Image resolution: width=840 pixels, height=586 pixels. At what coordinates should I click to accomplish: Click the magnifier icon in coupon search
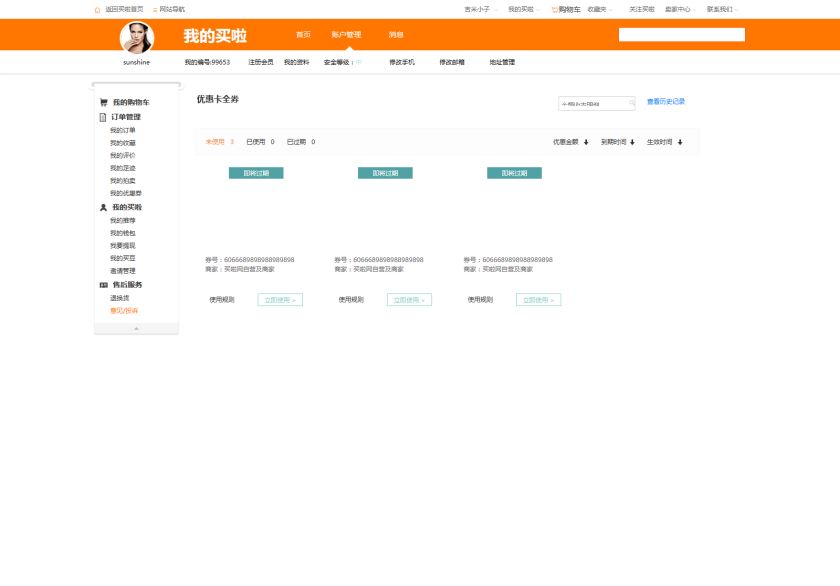coord(632,103)
